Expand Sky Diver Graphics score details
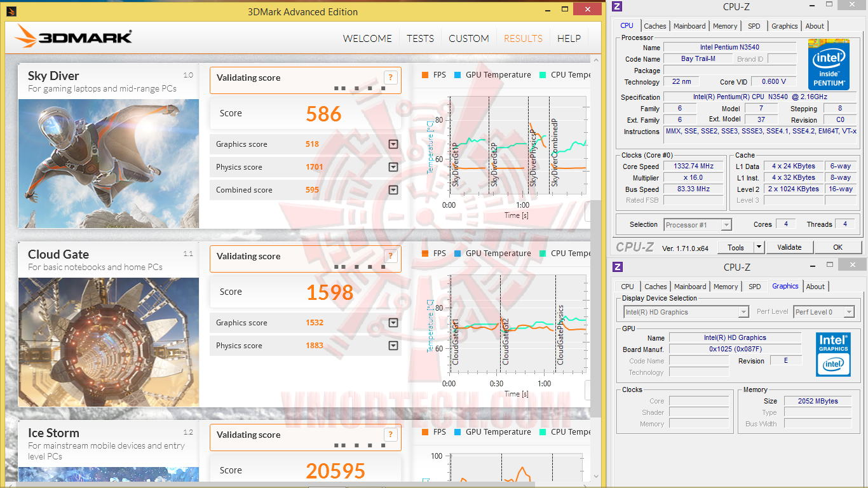The image size is (868, 488). (393, 144)
